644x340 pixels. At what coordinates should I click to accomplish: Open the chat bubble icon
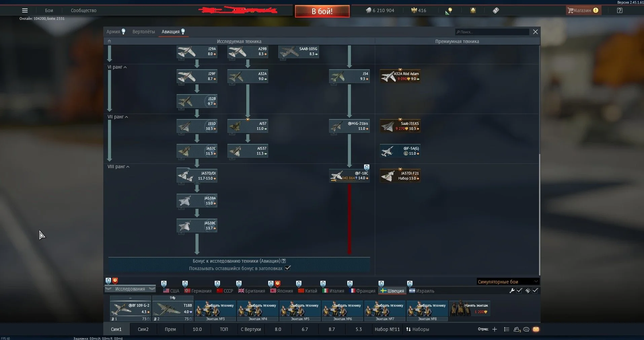click(527, 329)
